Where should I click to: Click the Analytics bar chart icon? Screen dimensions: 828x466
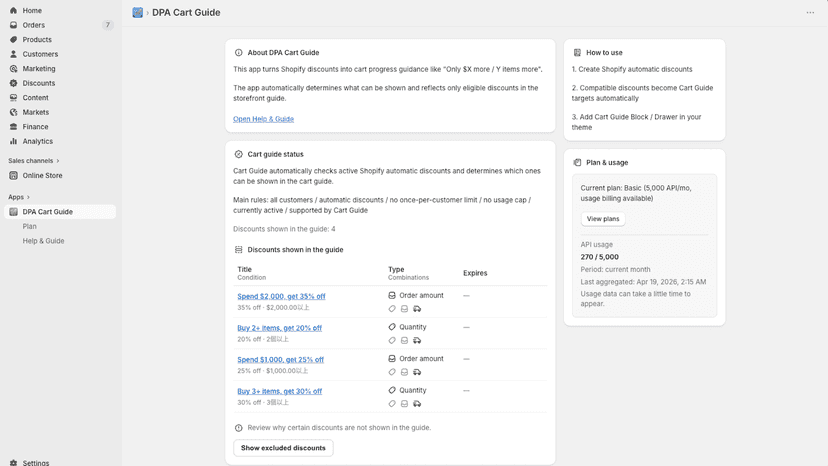[x=13, y=141]
